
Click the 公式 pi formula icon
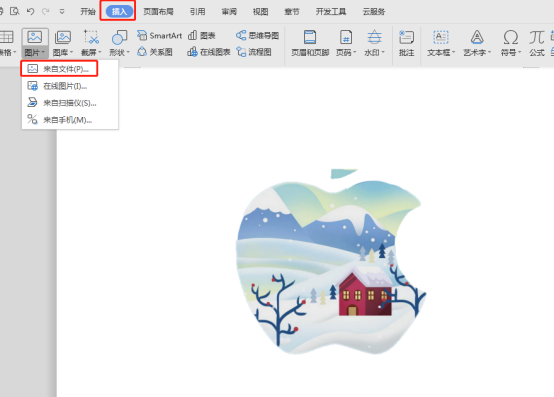(537, 37)
